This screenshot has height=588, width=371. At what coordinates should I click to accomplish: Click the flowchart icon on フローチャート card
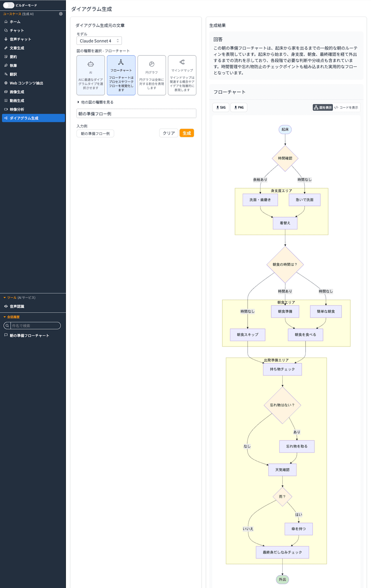(x=121, y=62)
